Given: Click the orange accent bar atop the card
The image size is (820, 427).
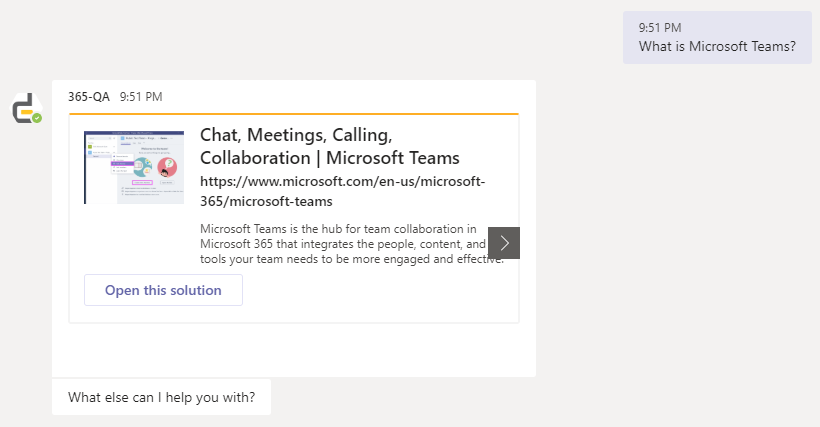Looking at the screenshot, I should [x=294, y=113].
